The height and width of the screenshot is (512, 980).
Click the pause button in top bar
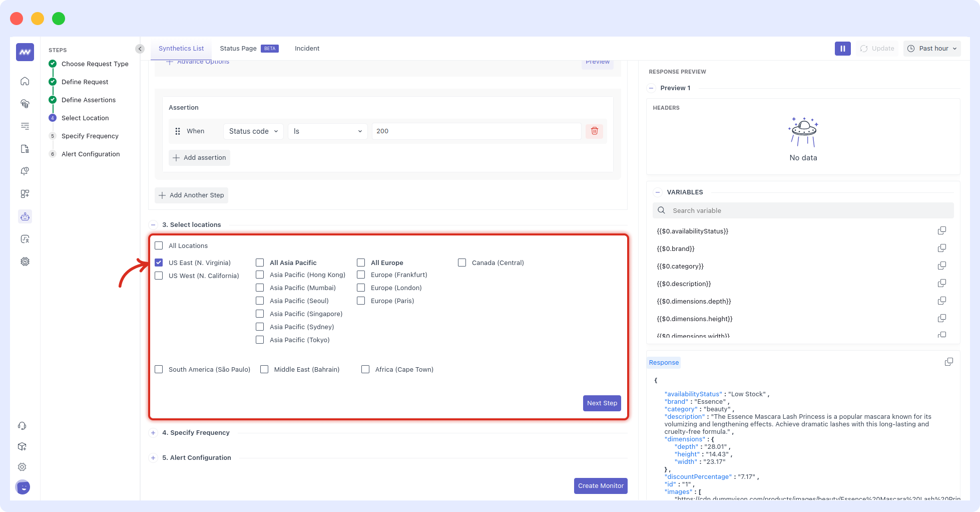(x=842, y=49)
